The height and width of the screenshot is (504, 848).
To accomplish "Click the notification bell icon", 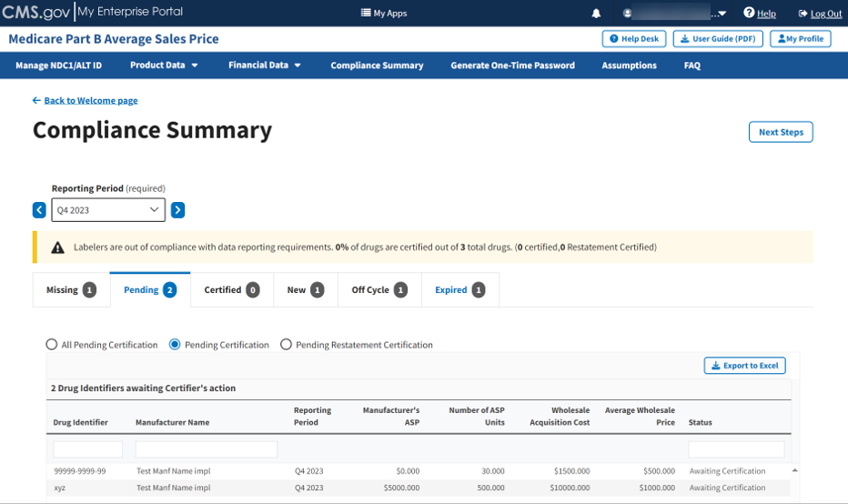I will [597, 14].
